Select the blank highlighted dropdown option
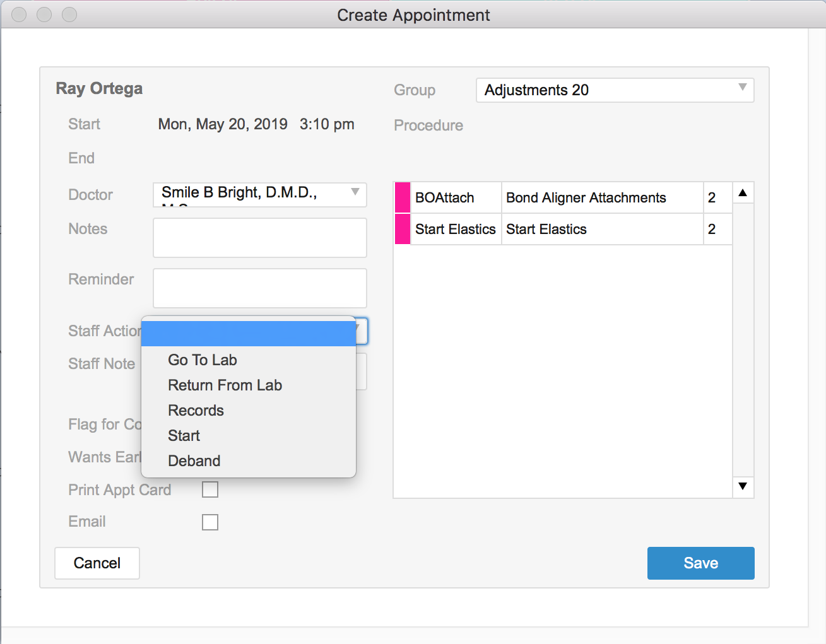This screenshot has height=644, width=826. (x=248, y=334)
